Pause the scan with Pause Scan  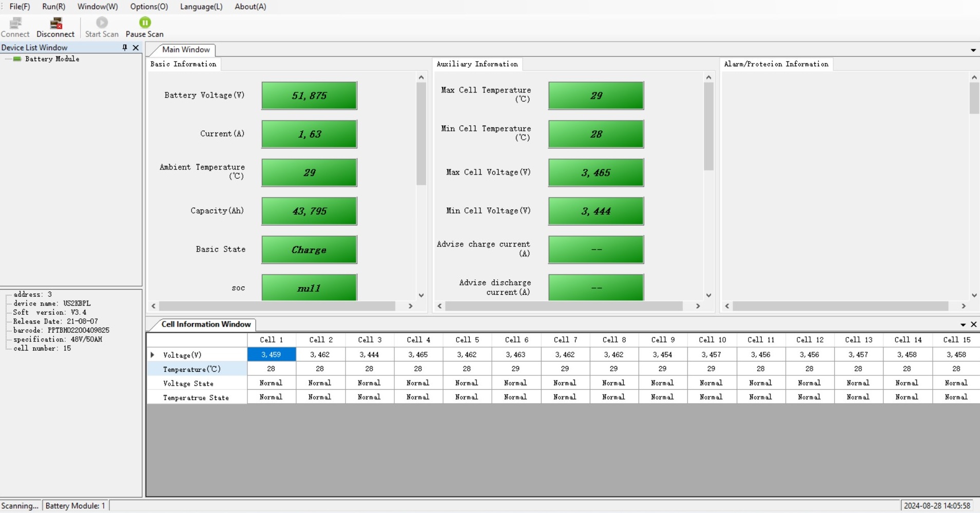145,27
